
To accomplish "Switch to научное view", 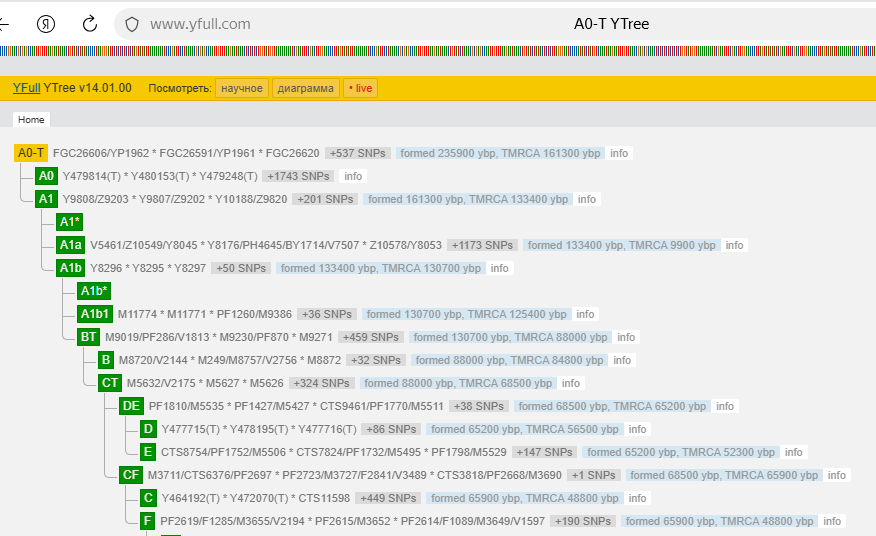I will pyautogui.click(x=242, y=88).
